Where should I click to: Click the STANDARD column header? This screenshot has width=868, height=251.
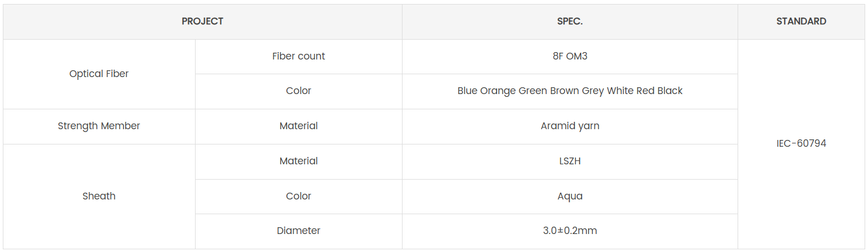coord(801,22)
